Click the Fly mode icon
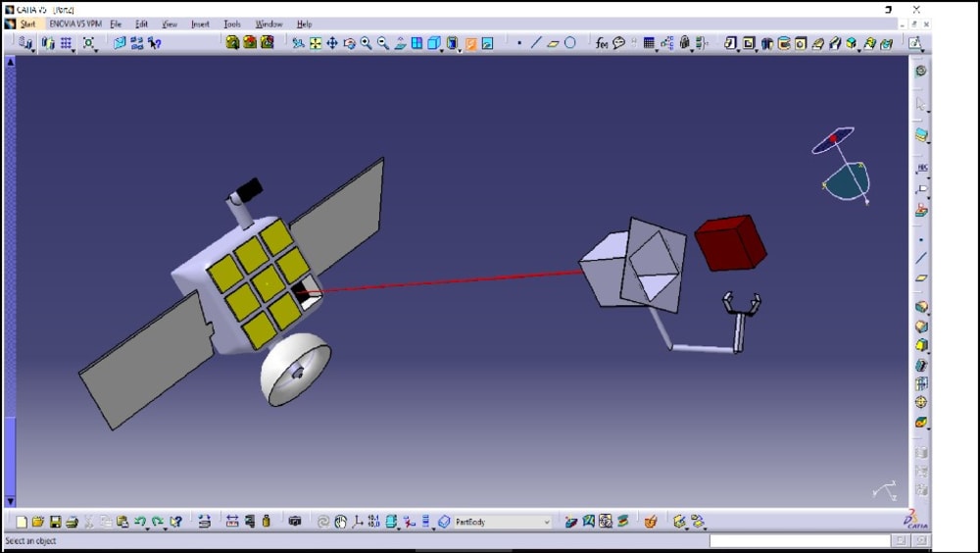The image size is (980, 553). point(299,42)
